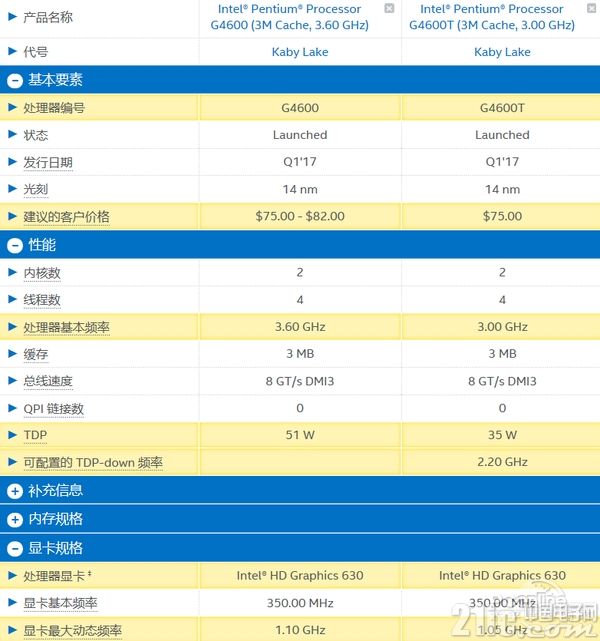The image size is (600, 641).
Task: Click the 处理器基本频率 label
Action: (x=66, y=327)
